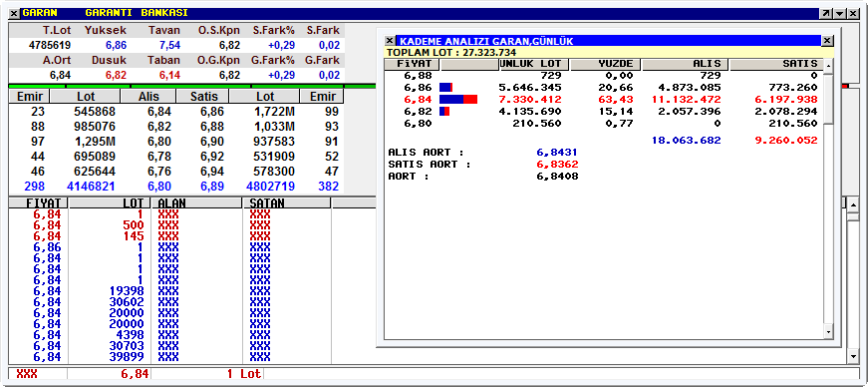Click the left X icon of Kademe Analizi

click(x=390, y=41)
